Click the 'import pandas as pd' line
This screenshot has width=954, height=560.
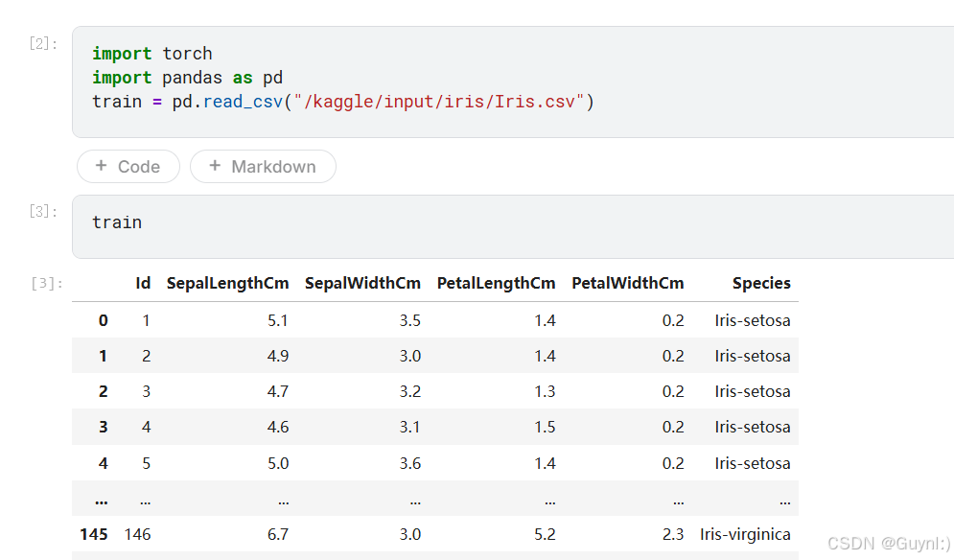click(187, 78)
